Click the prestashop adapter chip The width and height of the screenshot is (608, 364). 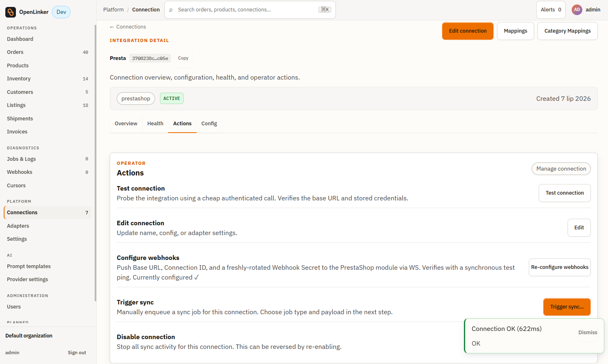[x=136, y=99]
